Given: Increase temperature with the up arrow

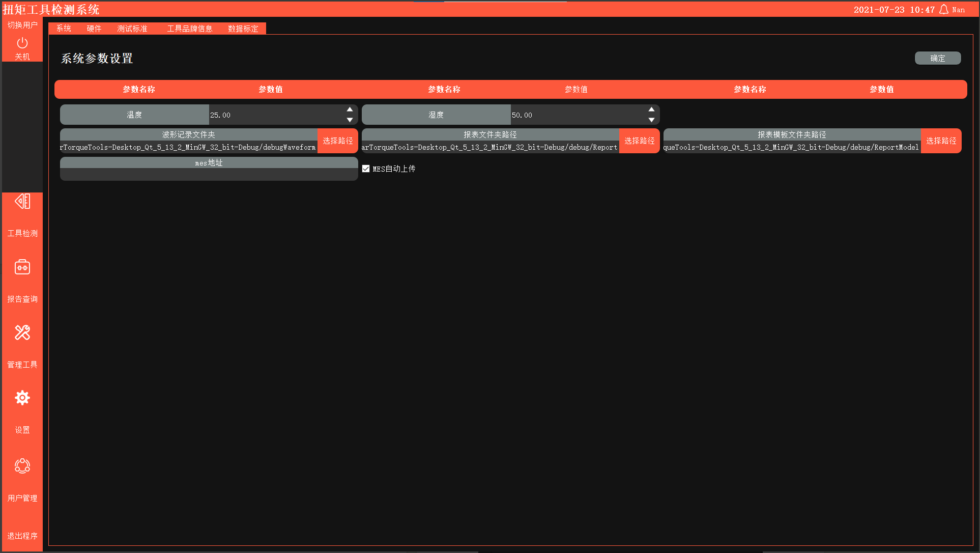Looking at the screenshot, I should tap(350, 109).
